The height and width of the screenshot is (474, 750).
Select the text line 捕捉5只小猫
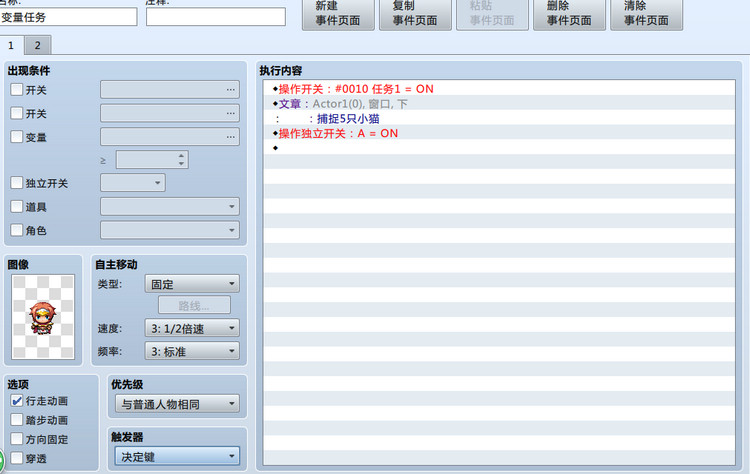click(500, 118)
